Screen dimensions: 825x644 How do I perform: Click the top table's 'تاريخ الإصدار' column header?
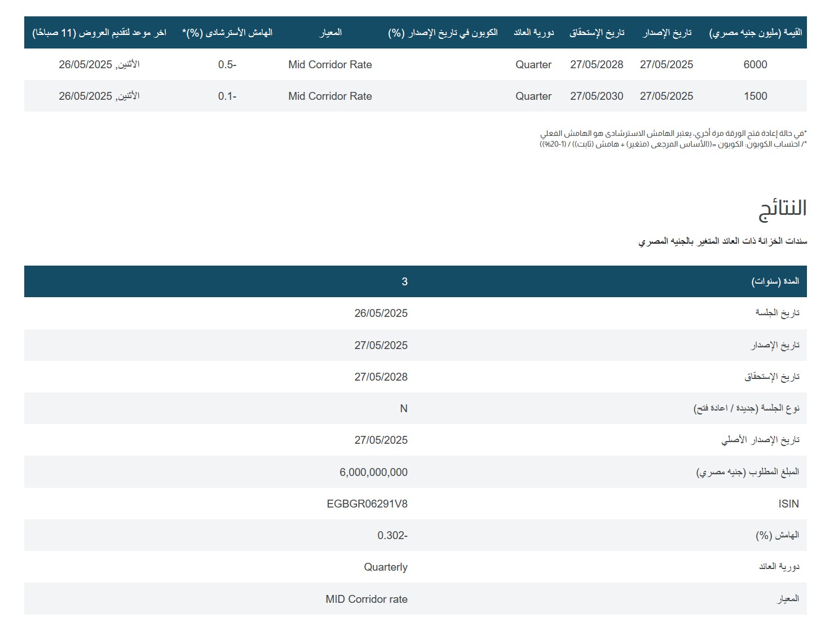click(667, 33)
